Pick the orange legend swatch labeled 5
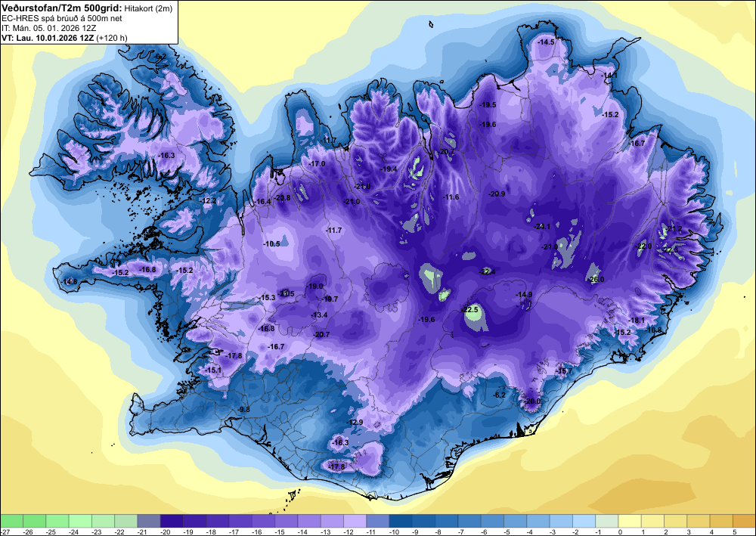The height and width of the screenshot is (536, 756). (744, 521)
